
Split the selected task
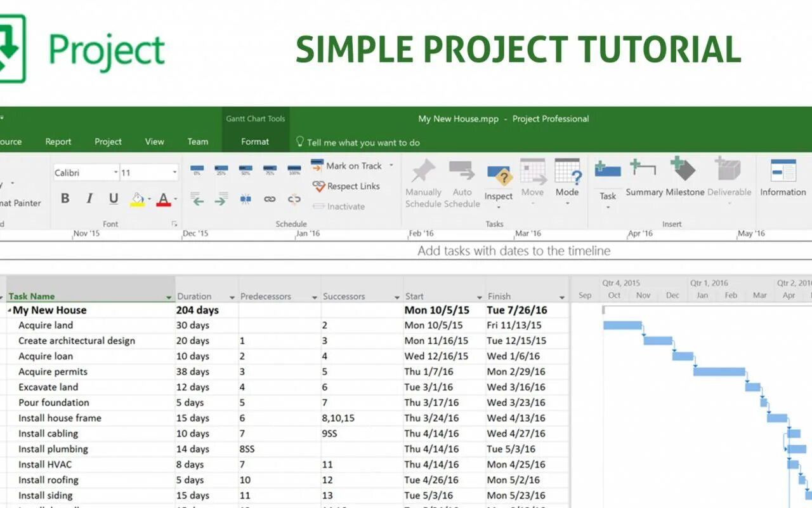(246, 199)
